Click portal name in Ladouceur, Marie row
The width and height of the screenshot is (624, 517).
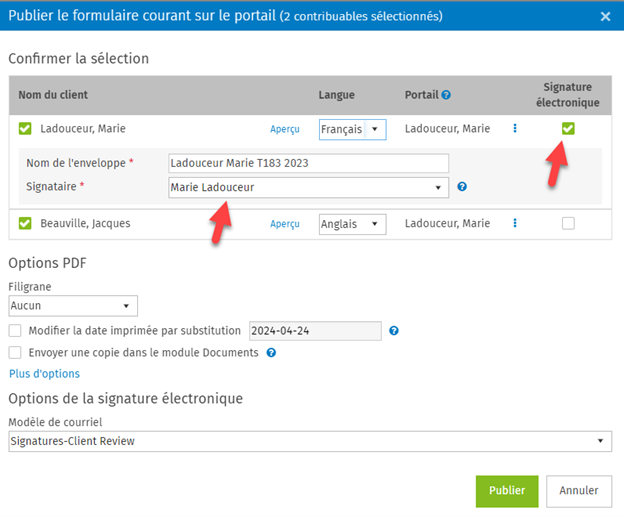coord(447,129)
